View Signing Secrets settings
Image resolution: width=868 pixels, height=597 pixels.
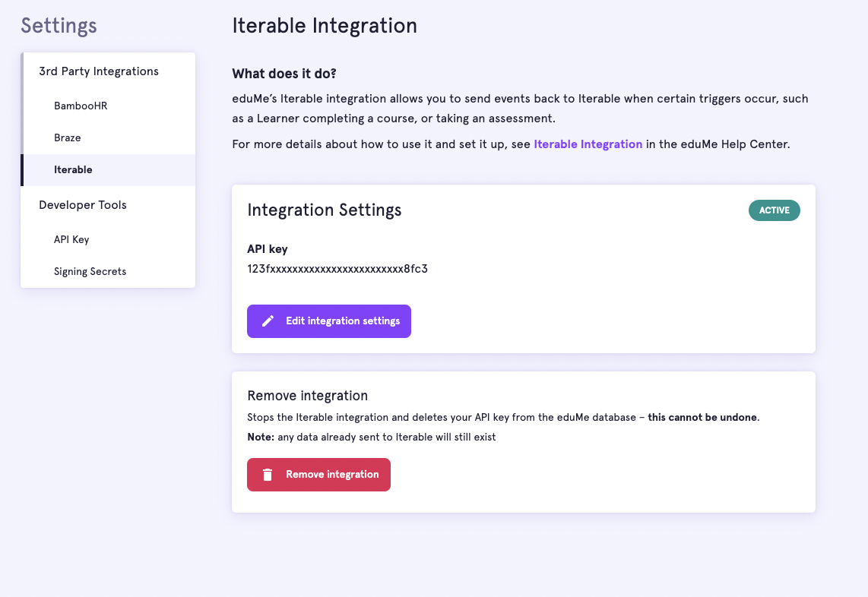coord(88,271)
